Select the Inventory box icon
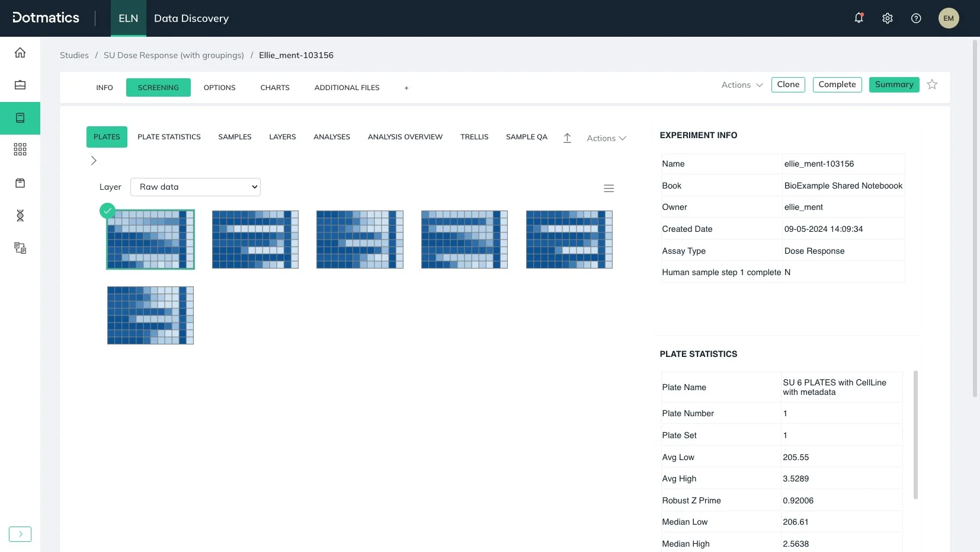980x552 pixels. [x=20, y=183]
